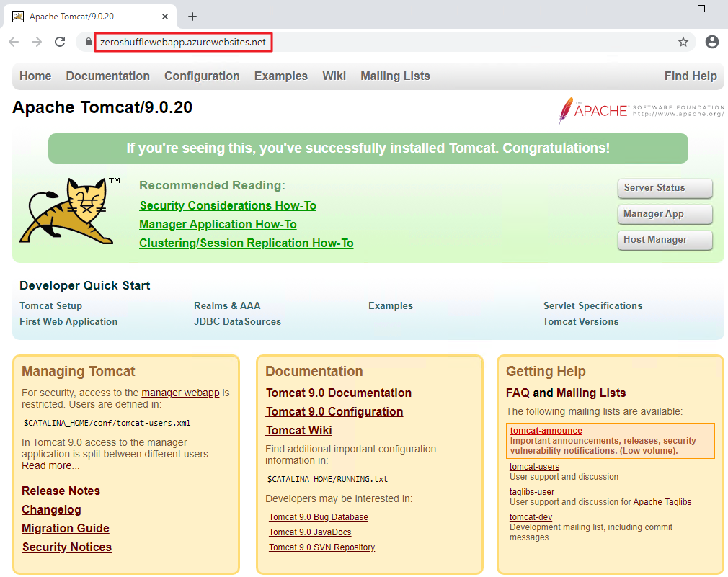Open the Documentation navigation item
The image size is (728, 577).
point(107,76)
